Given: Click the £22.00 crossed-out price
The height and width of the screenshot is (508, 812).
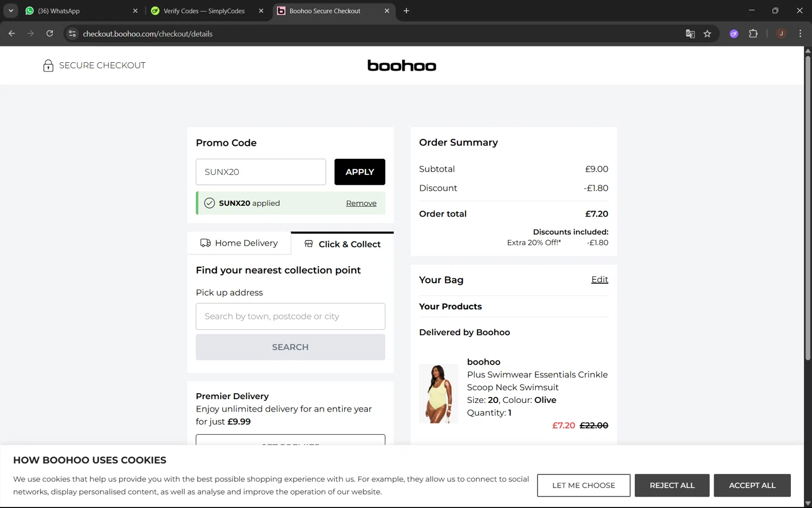Looking at the screenshot, I should click(594, 426).
